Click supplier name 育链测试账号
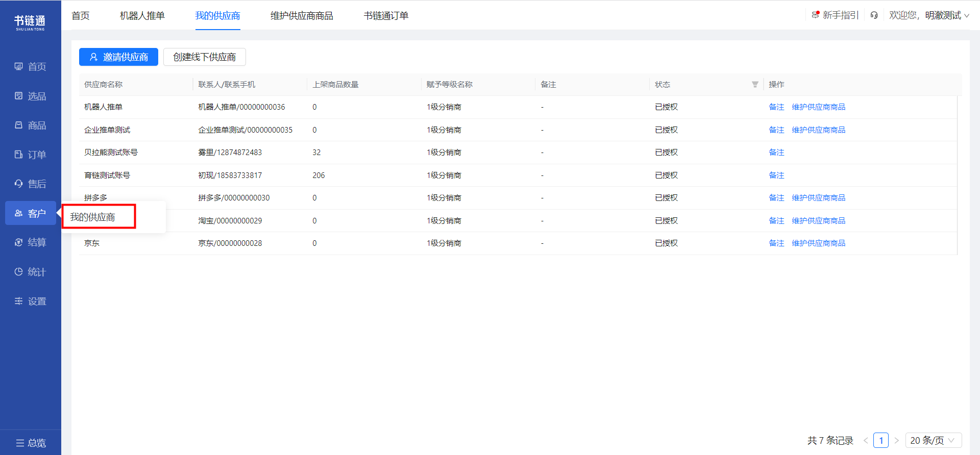Image resolution: width=980 pixels, height=455 pixels. click(x=107, y=175)
